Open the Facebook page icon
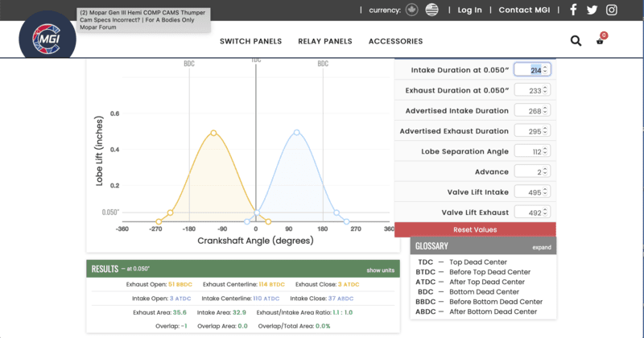Screen dimensions: 644x338 pos(573,10)
